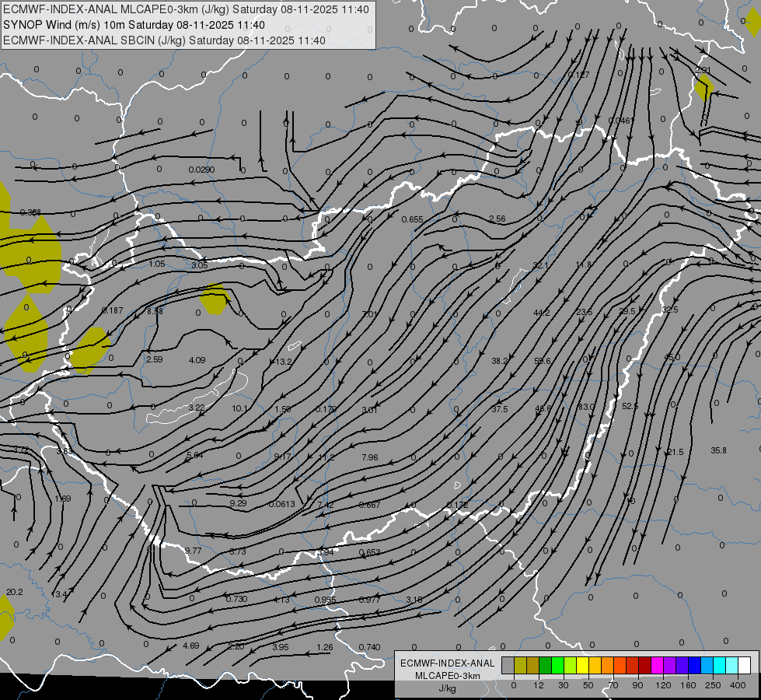The image size is (761, 700).
Task: Click the olive diamond below the 2.91 label
Action: click(x=703, y=88)
